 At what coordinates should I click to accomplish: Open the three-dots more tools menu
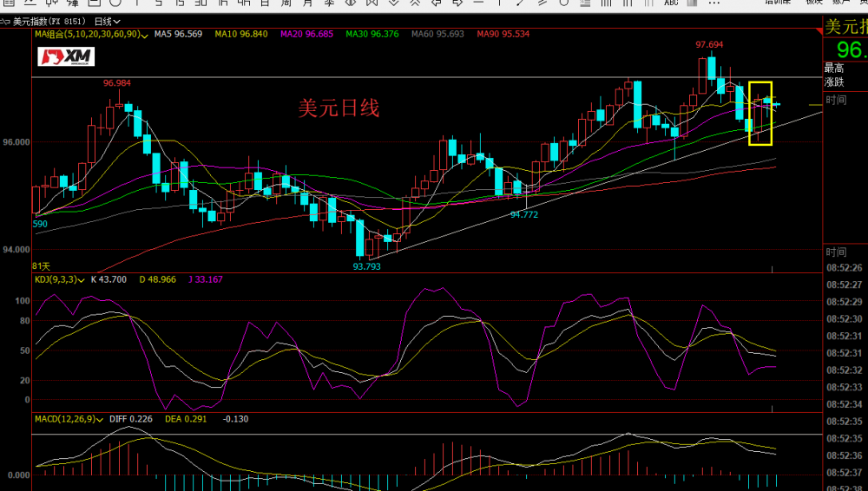point(714,3)
